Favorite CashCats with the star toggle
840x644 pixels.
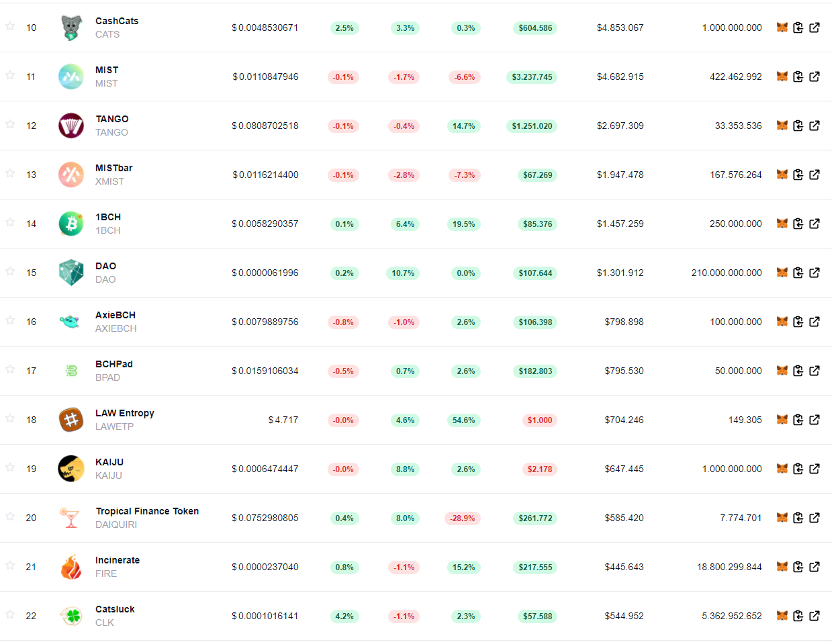pyautogui.click(x=10, y=26)
